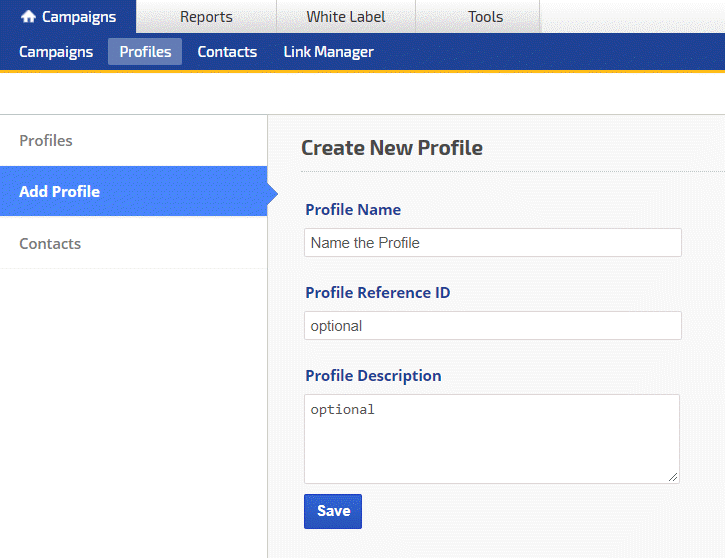This screenshot has width=725, height=558.
Task: Click the home icon in the Campaigns tab
Action: 28,17
